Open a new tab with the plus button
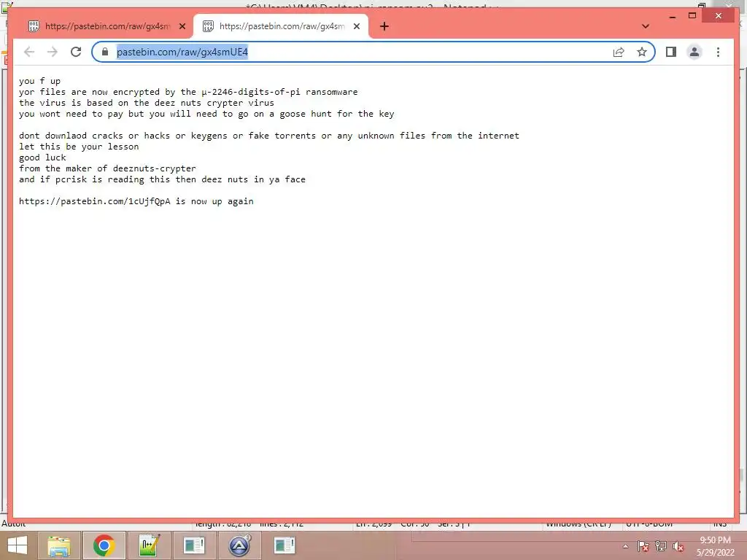This screenshot has width=747, height=560. pyautogui.click(x=384, y=26)
